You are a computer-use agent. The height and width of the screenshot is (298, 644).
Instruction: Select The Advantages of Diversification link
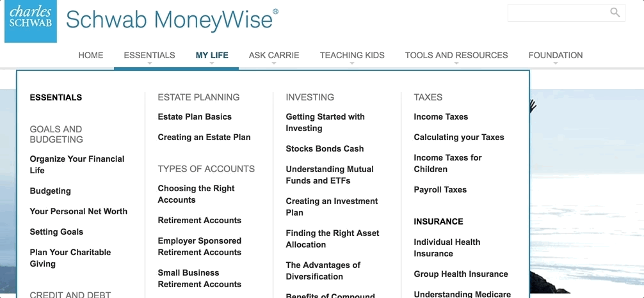(323, 271)
